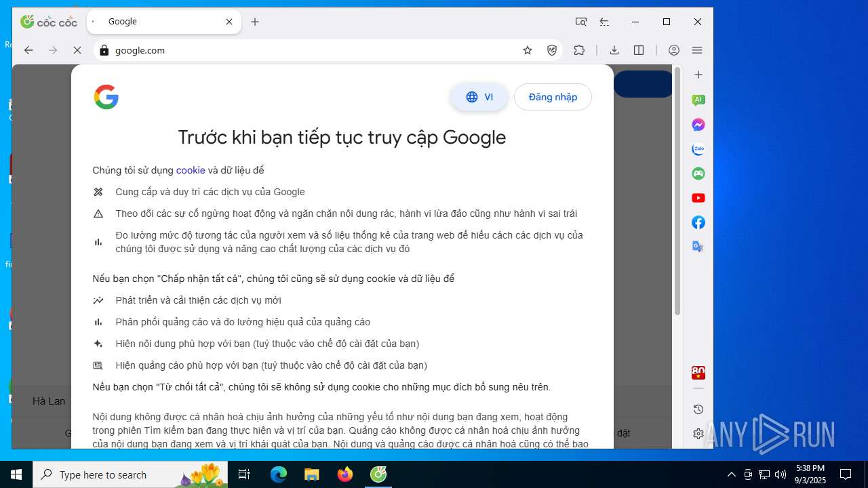The image size is (868, 488).
Task: Open Task View on the taskbar
Action: point(244,474)
